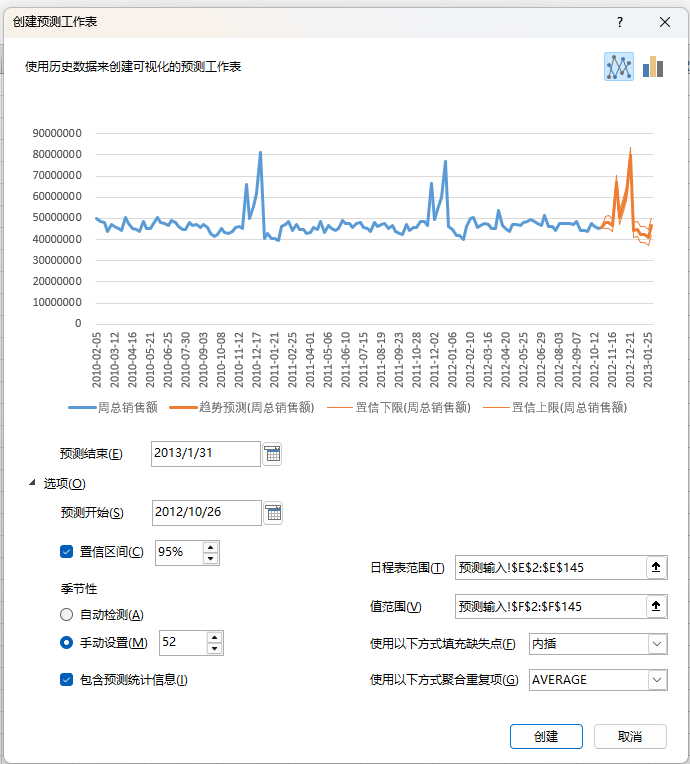This screenshot has width=690, height=764.
Task: Open the calendar picker for 预测开始
Action: pos(273,513)
